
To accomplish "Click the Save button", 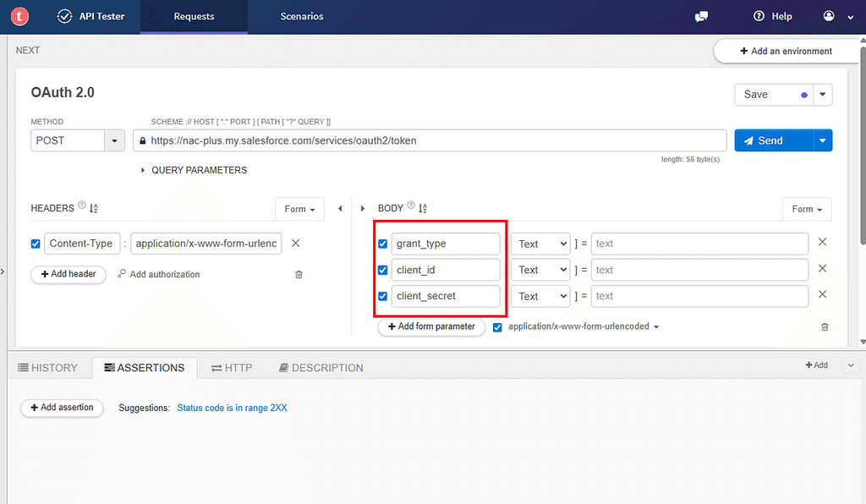I will [774, 95].
